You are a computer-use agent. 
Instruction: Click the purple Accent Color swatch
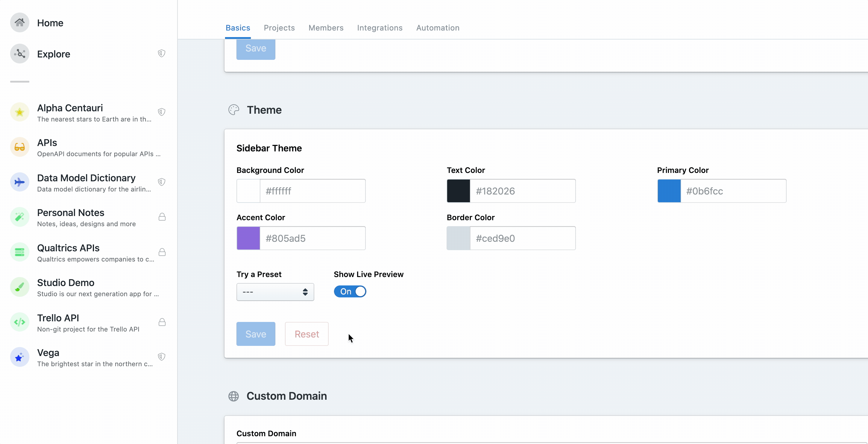pyautogui.click(x=248, y=238)
